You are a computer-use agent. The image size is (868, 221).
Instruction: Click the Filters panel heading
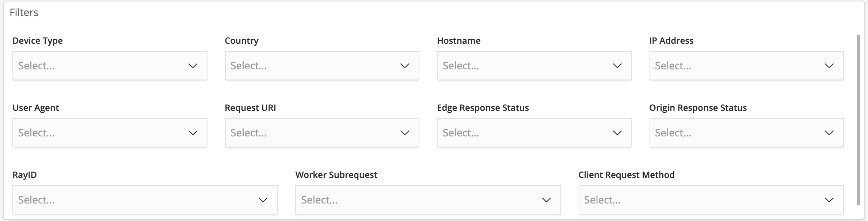(24, 12)
